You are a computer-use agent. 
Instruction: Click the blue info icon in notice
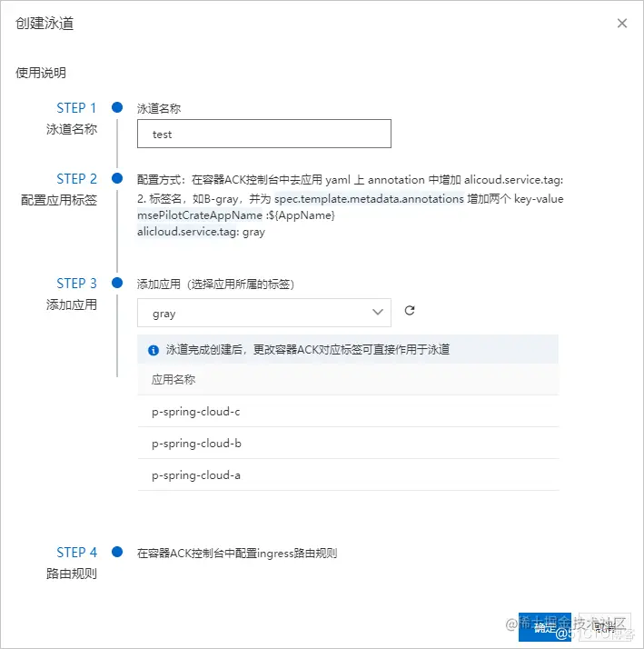154,350
